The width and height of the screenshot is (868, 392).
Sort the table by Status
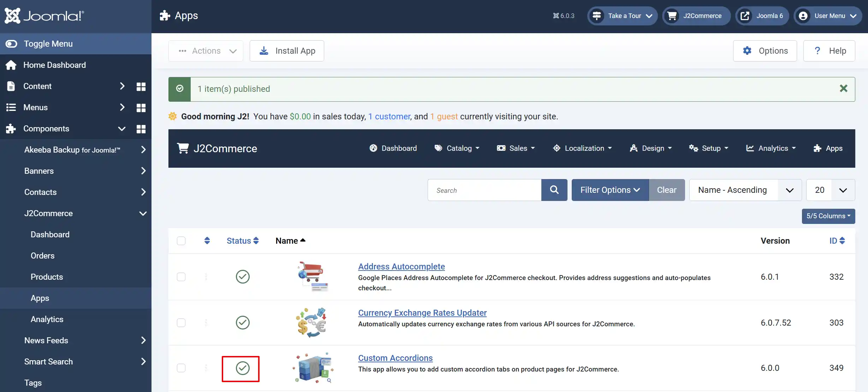click(x=243, y=241)
